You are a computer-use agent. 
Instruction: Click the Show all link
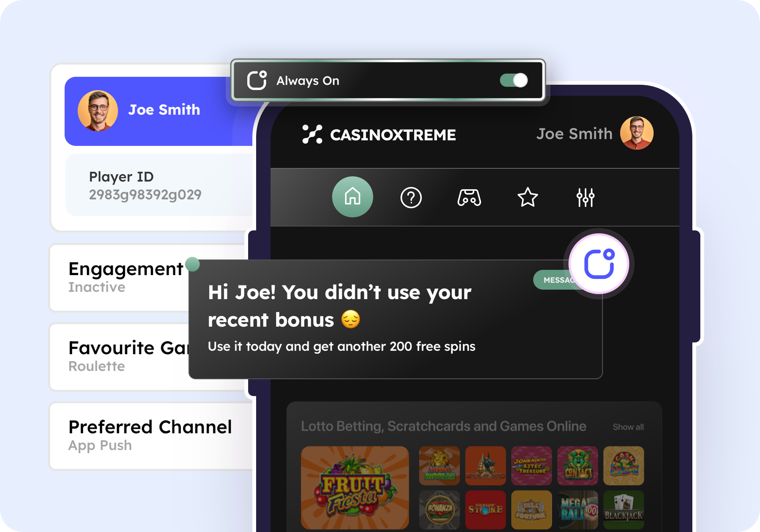click(628, 427)
